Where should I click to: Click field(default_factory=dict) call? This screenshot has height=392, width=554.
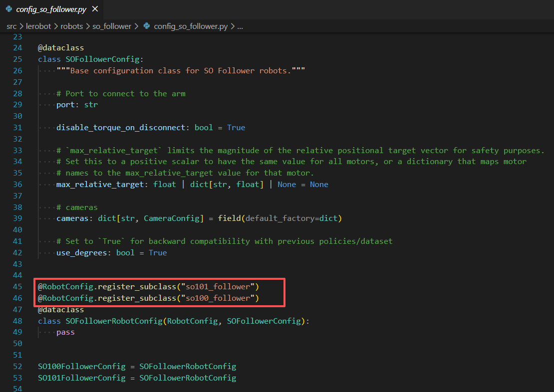click(x=280, y=218)
